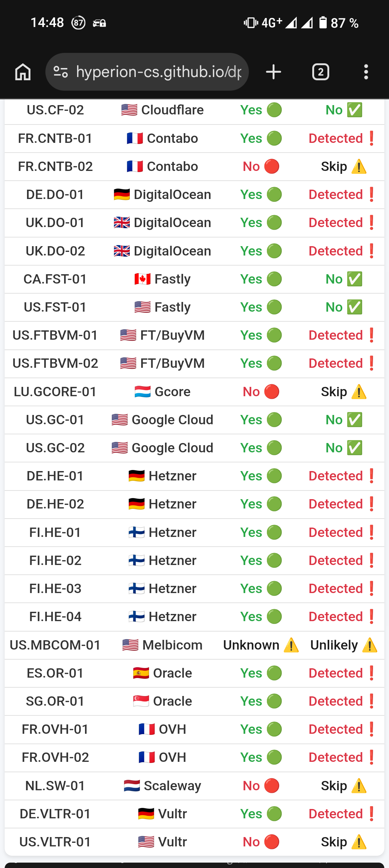The width and height of the screenshot is (389, 868).
Task: Tap the Skip label for NL.SW-01
Action: click(334, 786)
